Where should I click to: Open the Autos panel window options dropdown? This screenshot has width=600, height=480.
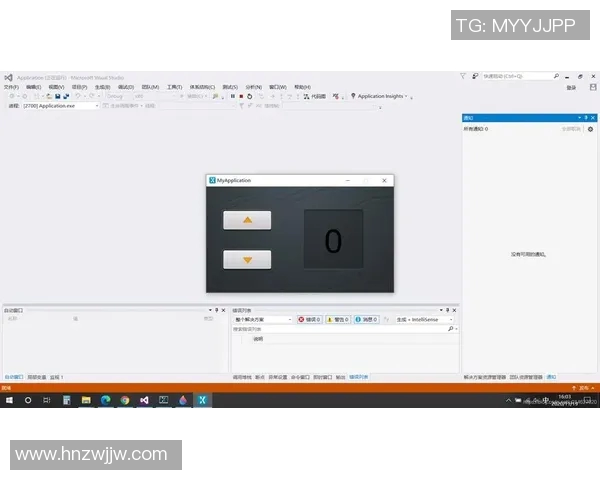[x=210, y=310]
